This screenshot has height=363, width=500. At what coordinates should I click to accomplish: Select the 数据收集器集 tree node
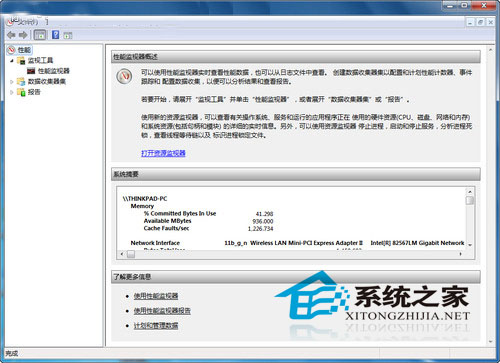tap(47, 81)
